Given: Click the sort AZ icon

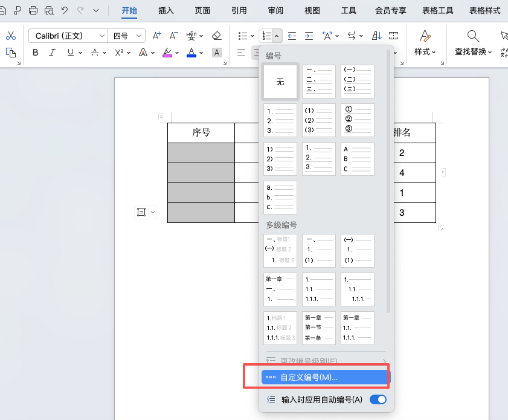Looking at the screenshot, I should click(376, 36).
